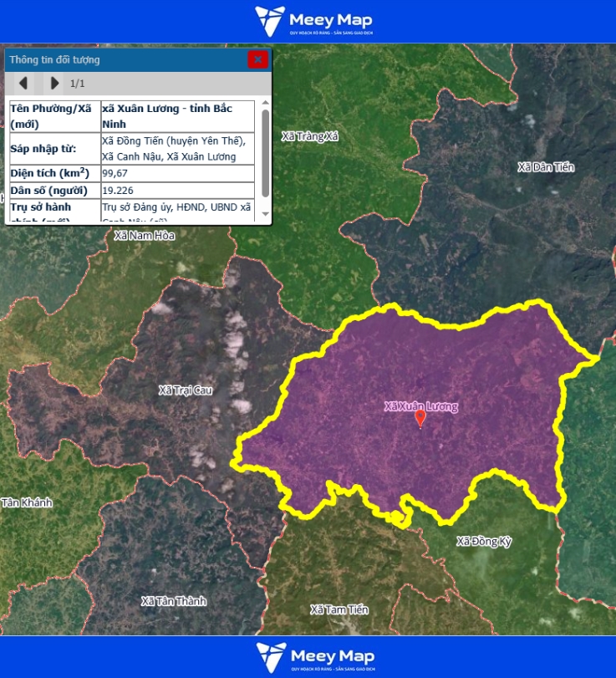Close the Thông tin đối tượng popup
This screenshot has width=616, height=678.
(258, 59)
